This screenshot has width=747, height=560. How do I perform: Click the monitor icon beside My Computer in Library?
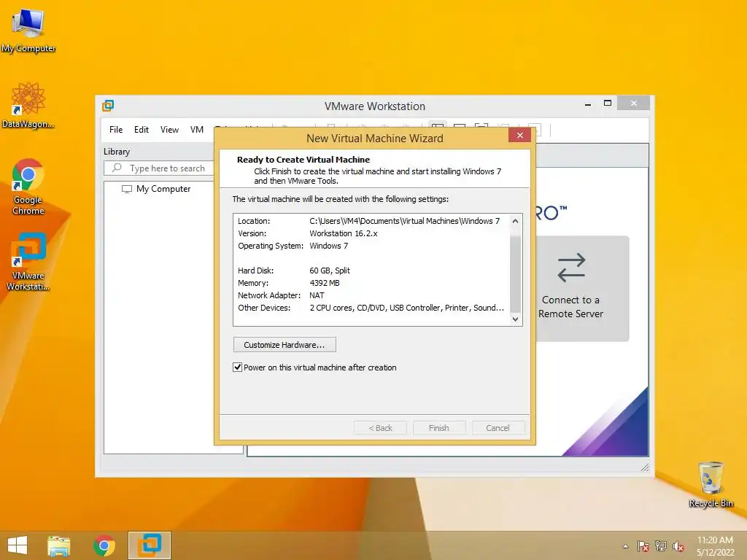click(x=127, y=189)
